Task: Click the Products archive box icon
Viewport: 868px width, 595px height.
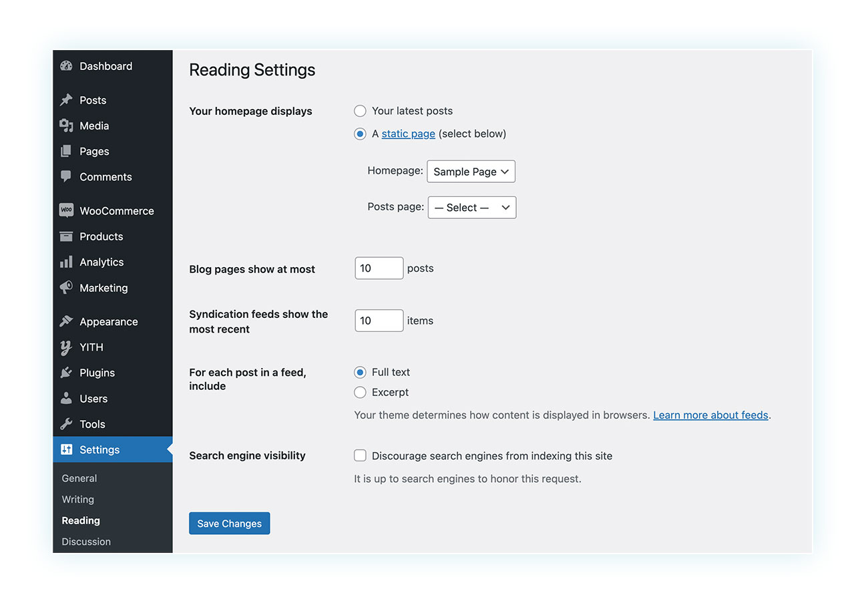Action: pos(66,236)
